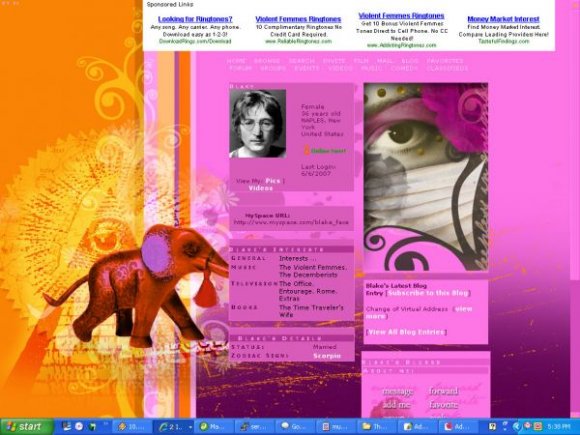580x435 pixels.
Task: Click the Show Desktop quick launch icon
Action: click(x=67, y=426)
